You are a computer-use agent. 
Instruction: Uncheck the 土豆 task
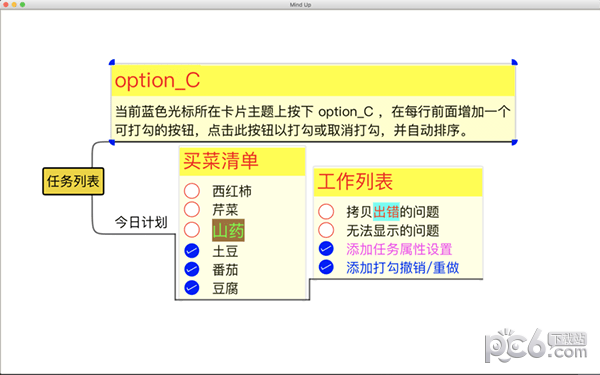(x=192, y=251)
